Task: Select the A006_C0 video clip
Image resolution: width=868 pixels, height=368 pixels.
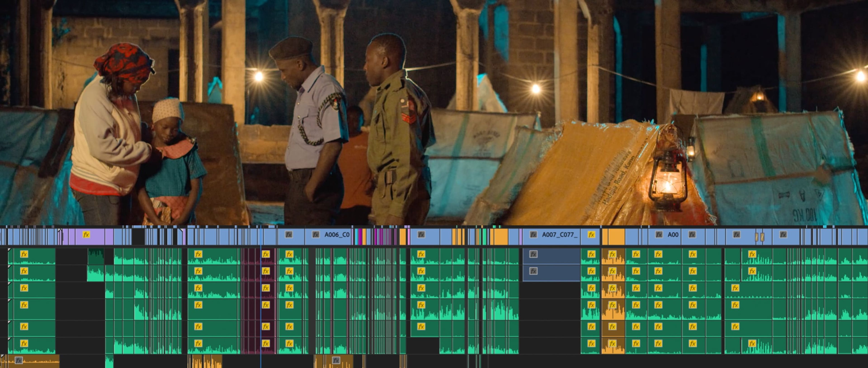Action: [328, 237]
